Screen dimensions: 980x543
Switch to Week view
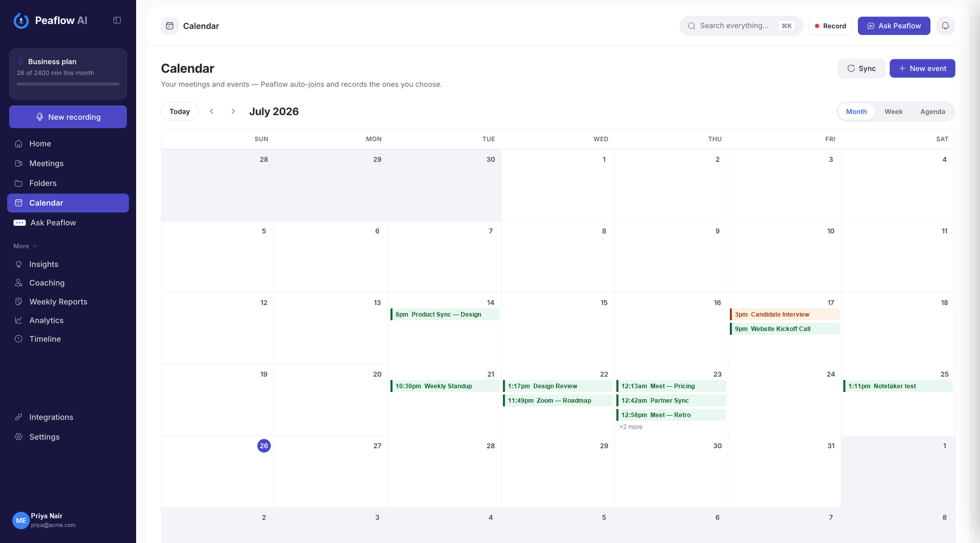(893, 111)
